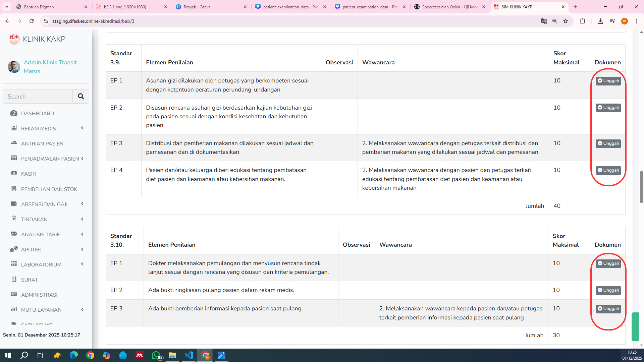This screenshot has width=644, height=362.
Task: Expand the Absensi dan Gaji chevron
Action: point(82,204)
